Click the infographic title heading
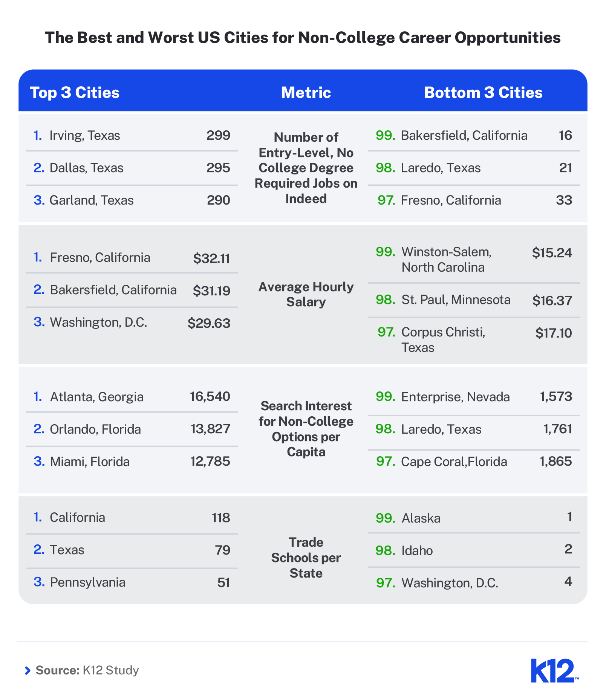Screen dimensions: 606x700 tap(303, 38)
